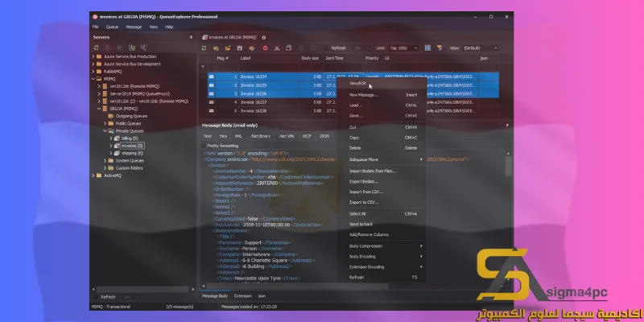Click the Sent Time column header
644x322 pixels.
(344, 58)
